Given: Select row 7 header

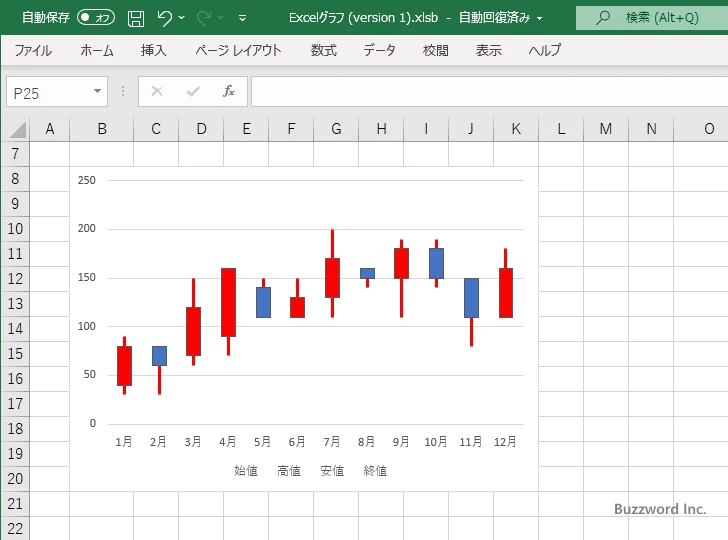Looking at the screenshot, I should click(15, 154).
